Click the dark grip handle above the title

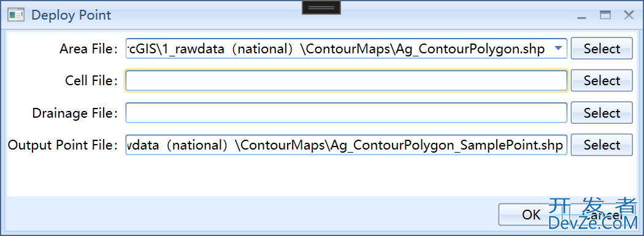(x=321, y=7)
